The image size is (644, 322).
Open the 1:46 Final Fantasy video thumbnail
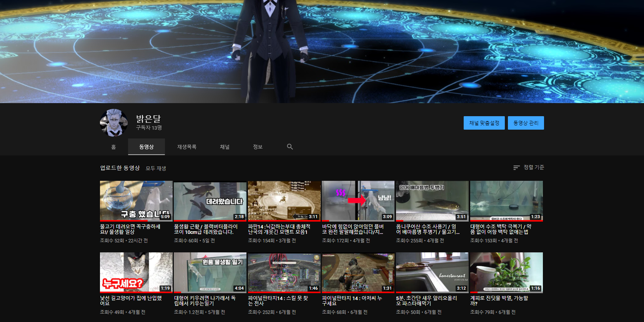(284, 273)
